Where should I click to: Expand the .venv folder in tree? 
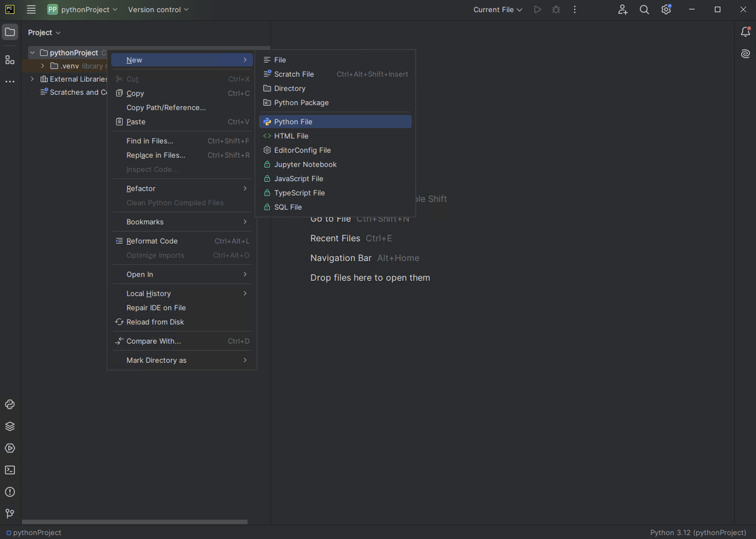coord(42,66)
